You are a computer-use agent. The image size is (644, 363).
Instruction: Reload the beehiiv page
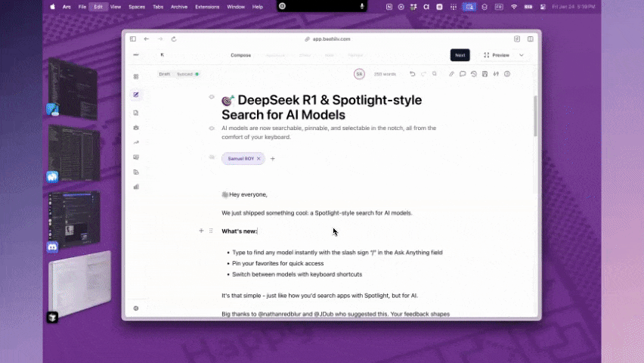tap(174, 39)
